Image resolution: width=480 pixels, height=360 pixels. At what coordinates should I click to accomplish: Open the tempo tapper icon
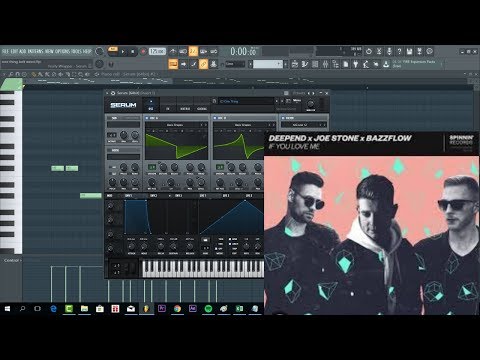point(366,64)
